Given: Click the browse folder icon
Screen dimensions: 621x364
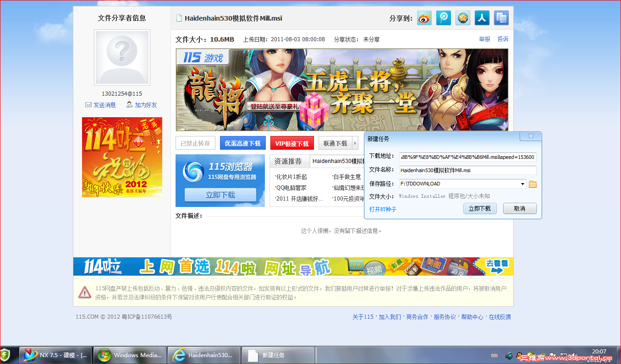Looking at the screenshot, I should click(x=533, y=184).
